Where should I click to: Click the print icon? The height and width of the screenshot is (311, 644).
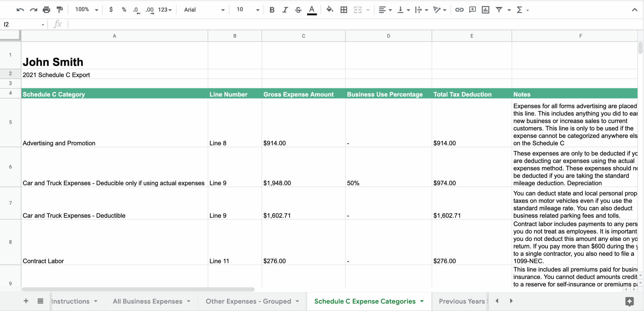pos(46,10)
